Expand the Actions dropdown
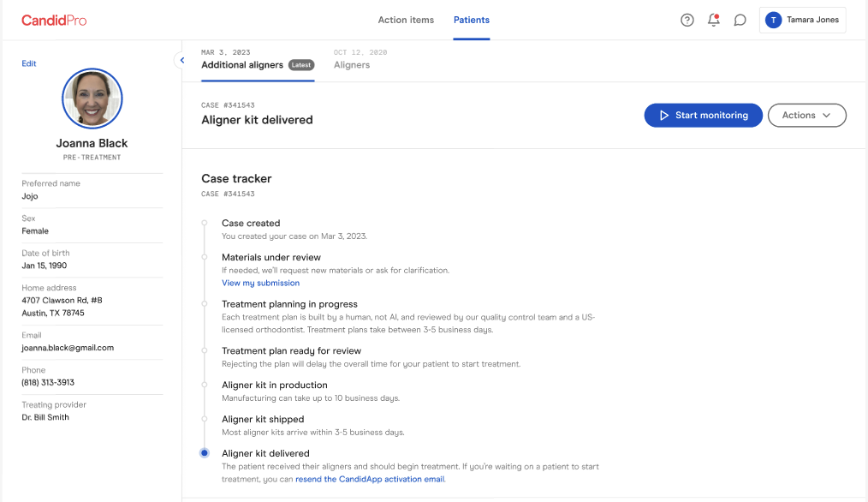 [x=806, y=116]
